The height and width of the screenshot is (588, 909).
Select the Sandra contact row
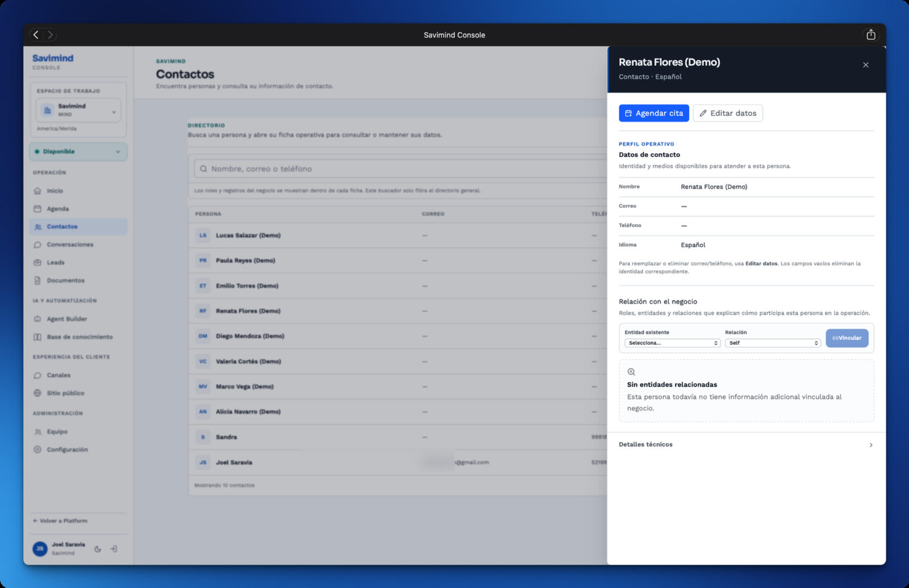click(x=398, y=437)
